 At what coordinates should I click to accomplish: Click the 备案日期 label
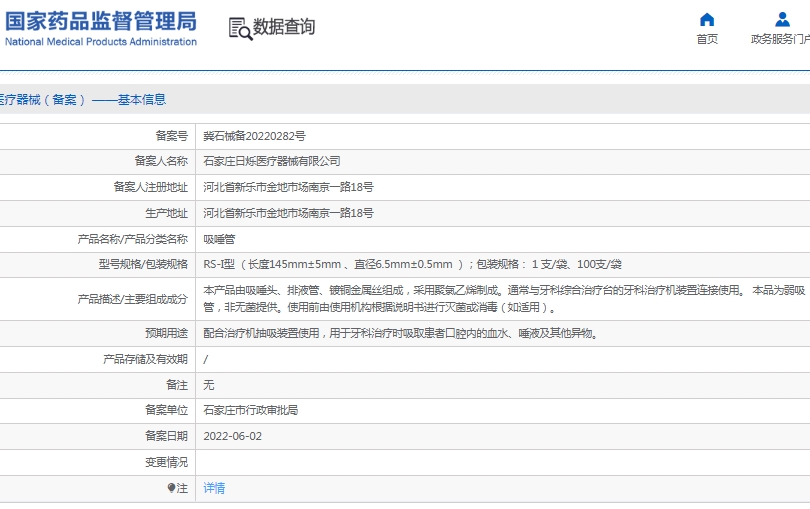[x=166, y=436]
